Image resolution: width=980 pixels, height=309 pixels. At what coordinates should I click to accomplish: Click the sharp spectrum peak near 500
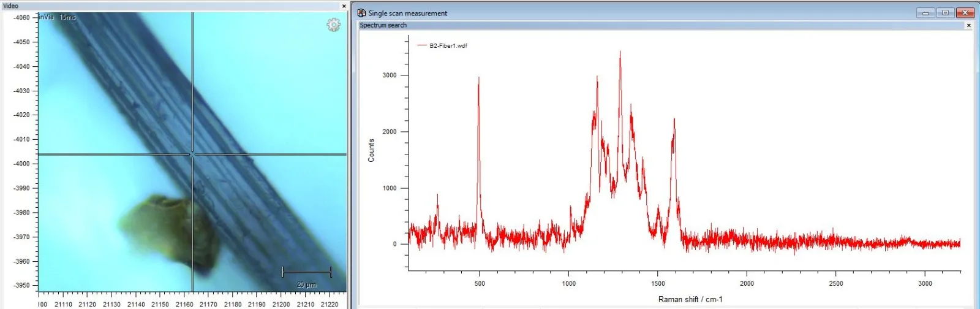[x=478, y=78]
